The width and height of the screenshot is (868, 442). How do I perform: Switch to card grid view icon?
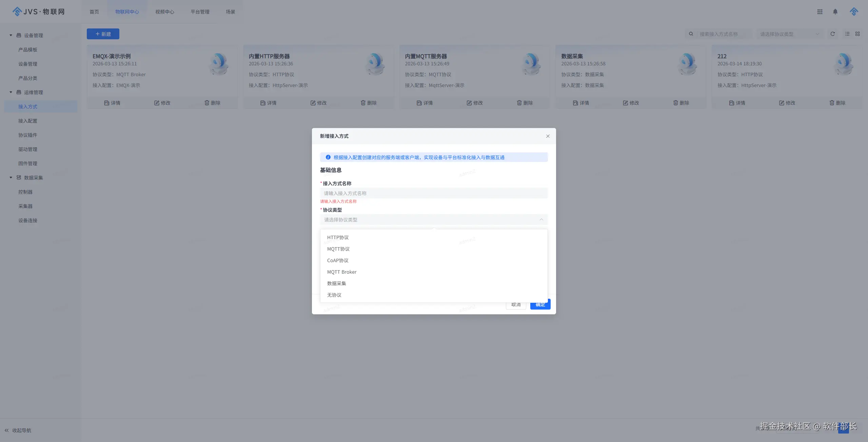pos(857,34)
